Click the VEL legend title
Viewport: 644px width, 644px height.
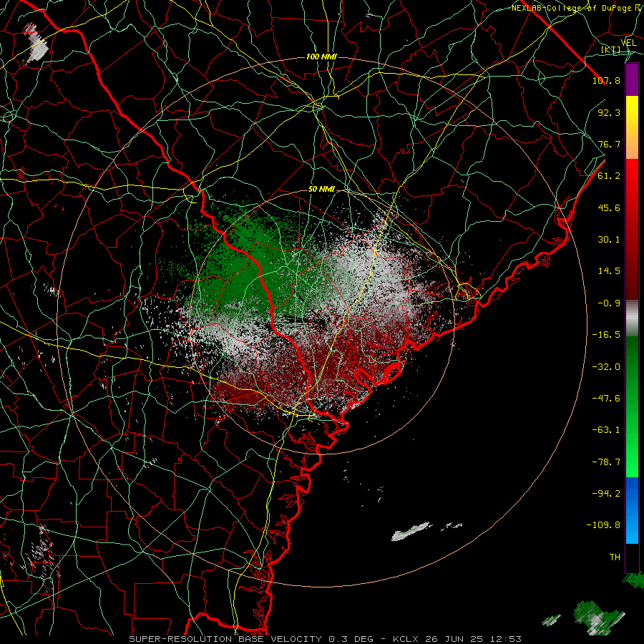[628, 42]
